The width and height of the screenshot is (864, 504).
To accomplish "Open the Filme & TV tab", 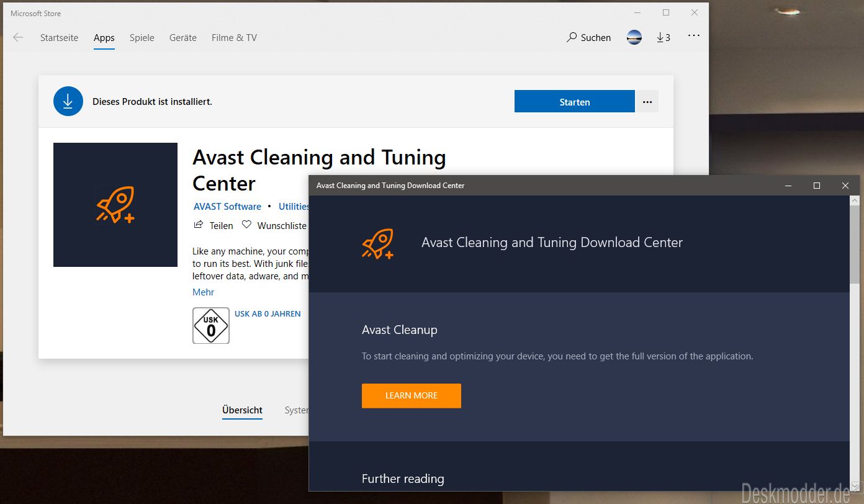I will point(234,38).
